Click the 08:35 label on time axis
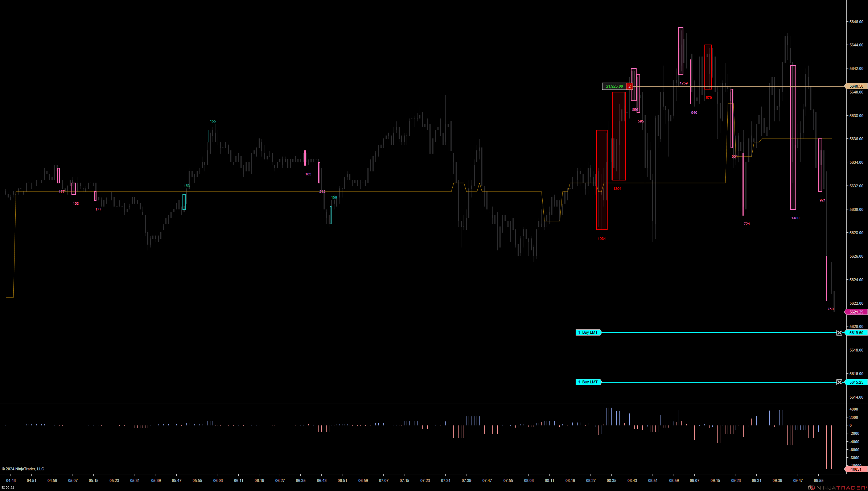Viewport: 868px width, 491px height. 611,480
